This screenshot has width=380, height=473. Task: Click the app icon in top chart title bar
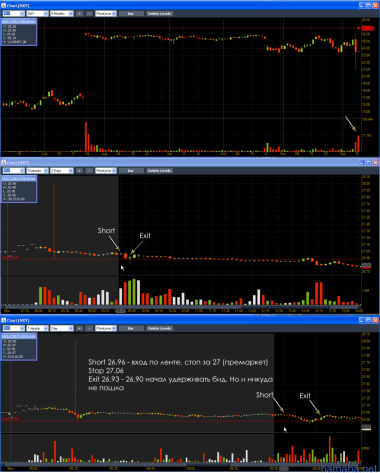[x=4, y=6]
